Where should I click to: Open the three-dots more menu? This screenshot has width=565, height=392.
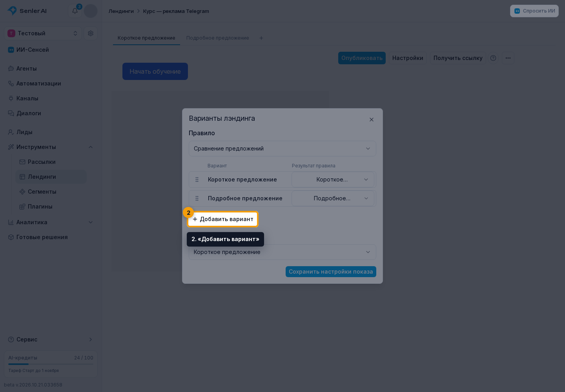click(508, 58)
